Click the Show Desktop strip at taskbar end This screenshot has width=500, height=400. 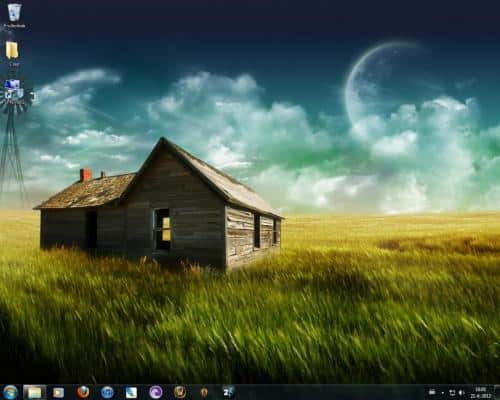pyautogui.click(x=497, y=392)
